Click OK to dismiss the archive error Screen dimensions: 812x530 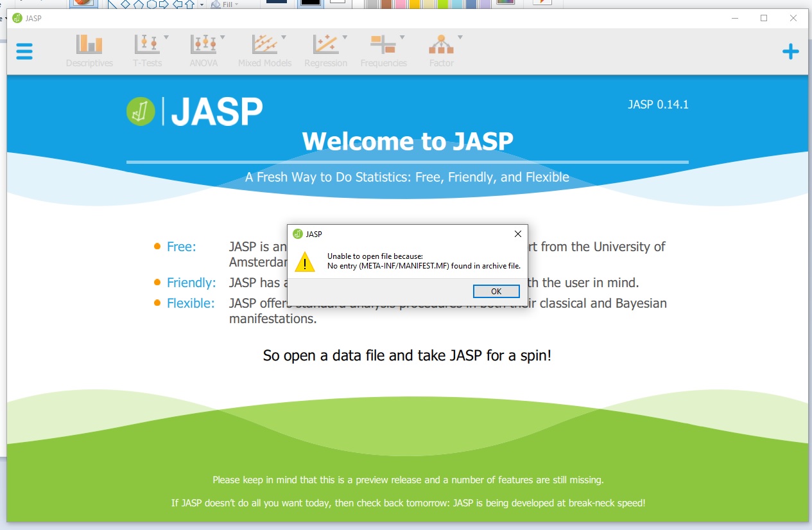point(496,291)
